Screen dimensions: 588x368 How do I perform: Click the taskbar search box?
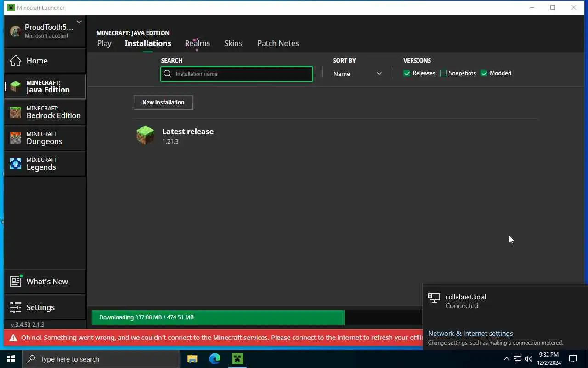101,359
